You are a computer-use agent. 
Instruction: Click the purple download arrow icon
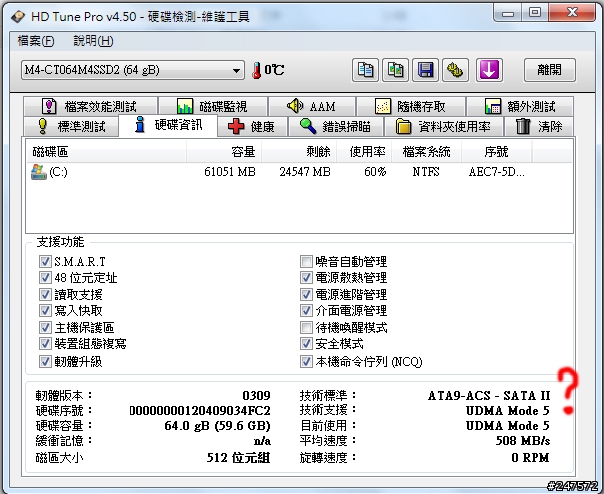489,70
